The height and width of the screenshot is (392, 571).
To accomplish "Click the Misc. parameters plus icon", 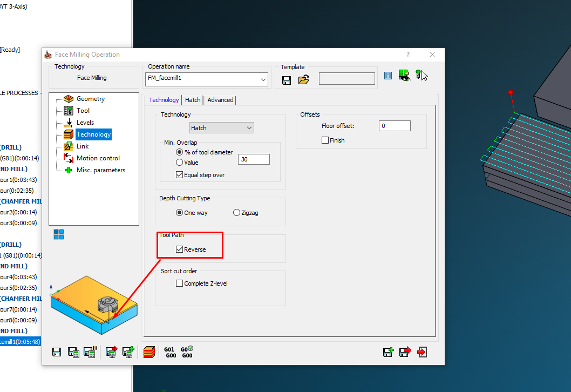I will pos(69,170).
